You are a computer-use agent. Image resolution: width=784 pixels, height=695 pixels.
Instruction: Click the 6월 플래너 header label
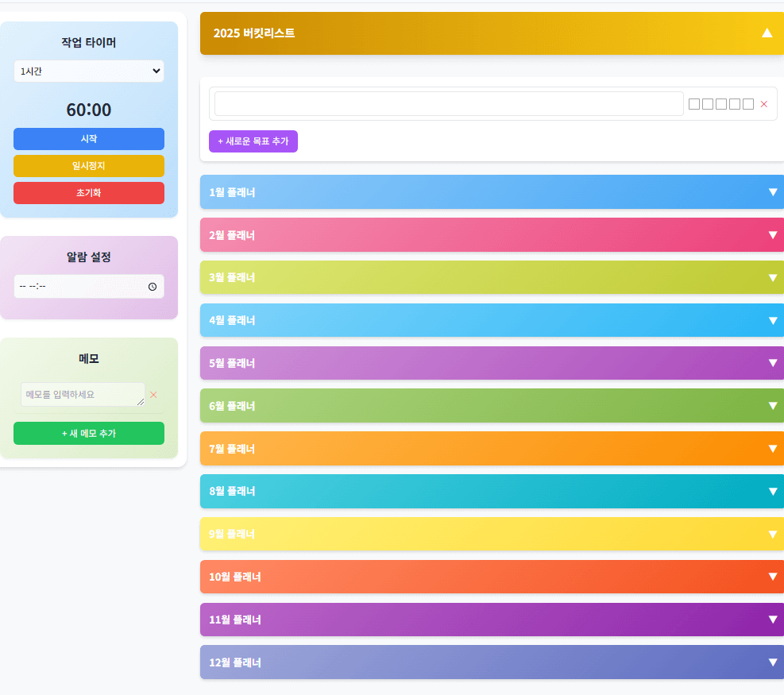[x=232, y=406]
